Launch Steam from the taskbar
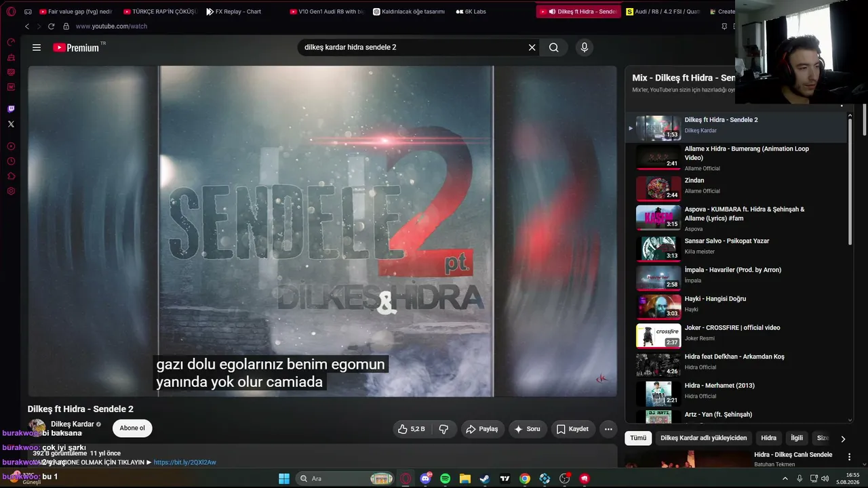Viewport: 868px width, 488px height. [x=485, y=479]
